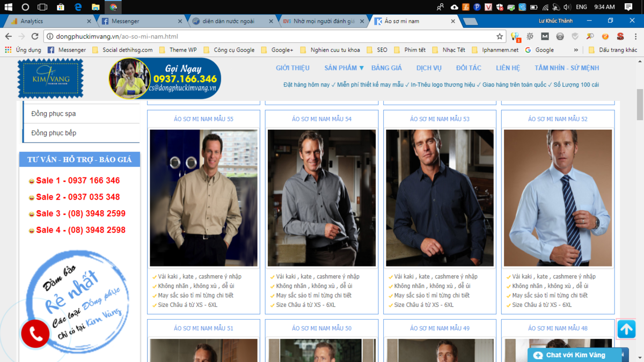Image resolution: width=644 pixels, height=362 pixels.
Task: Open the Theme WP bookmark folder
Action: click(x=178, y=50)
